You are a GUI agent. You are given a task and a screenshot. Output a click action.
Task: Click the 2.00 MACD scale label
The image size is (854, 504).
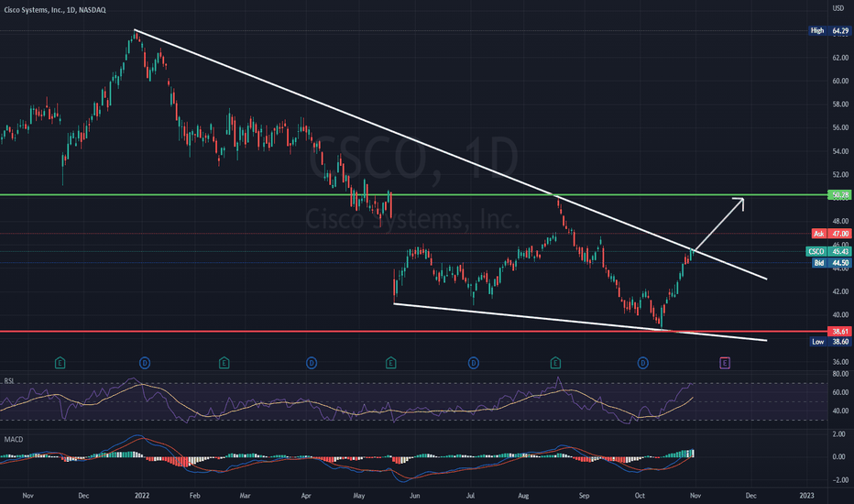coord(839,433)
